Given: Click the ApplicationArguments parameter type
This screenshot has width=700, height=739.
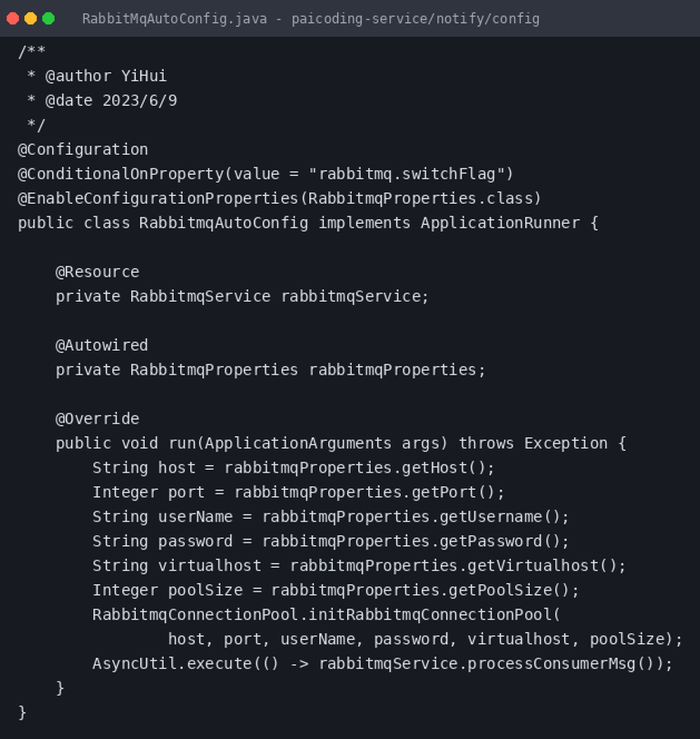Looking at the screenshot, I should (x=298, y=444).
